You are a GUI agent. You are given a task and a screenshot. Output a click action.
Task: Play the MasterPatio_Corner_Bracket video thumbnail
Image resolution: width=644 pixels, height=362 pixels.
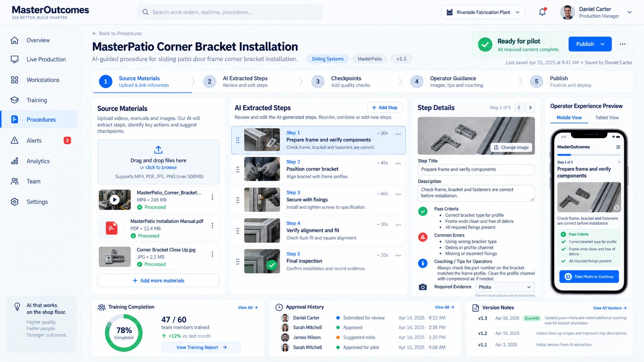coord(114,200)
